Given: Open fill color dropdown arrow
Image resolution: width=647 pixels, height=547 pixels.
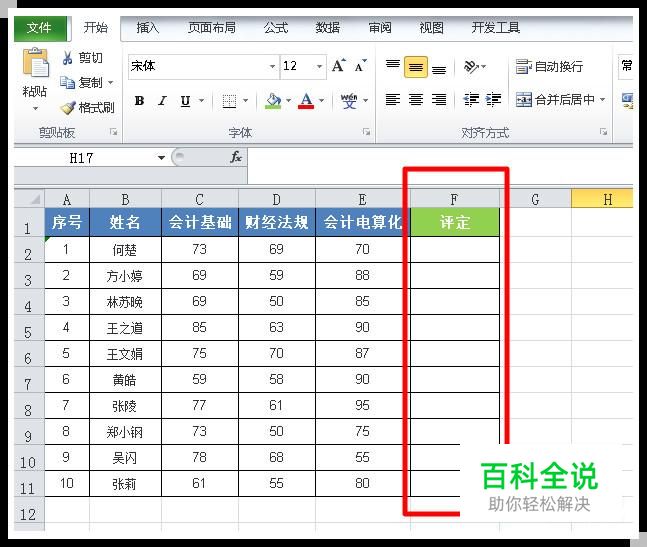Looking at the screenshot, I should click(x=288, y=100).
